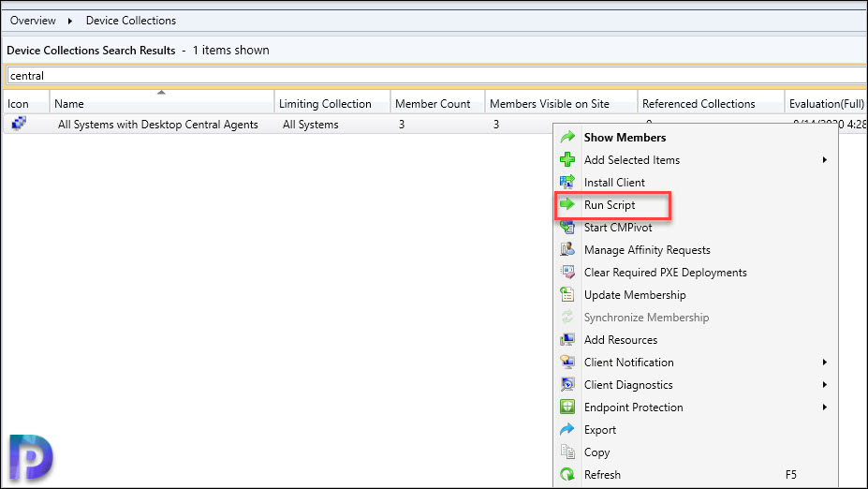
Task: Sort by Members Visible on Site header
Action: (x=561, y=104)
